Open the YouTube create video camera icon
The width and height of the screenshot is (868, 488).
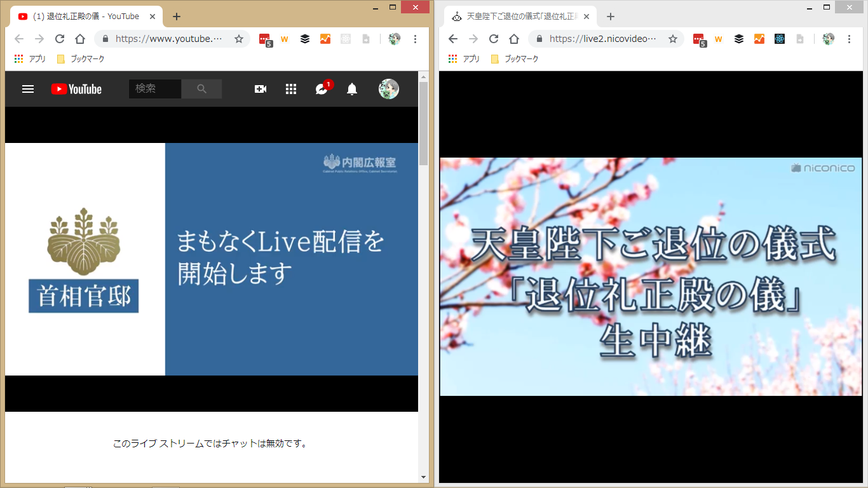coord(261,89)
